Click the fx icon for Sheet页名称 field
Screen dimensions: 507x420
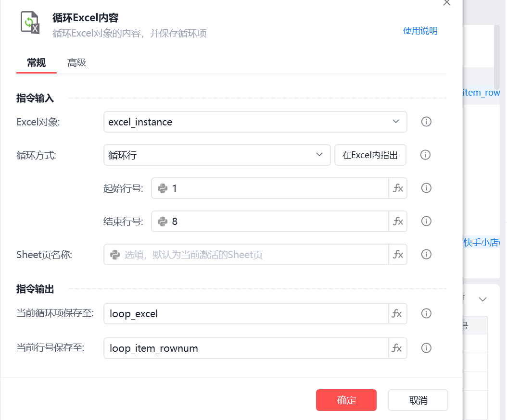(398, 255)
